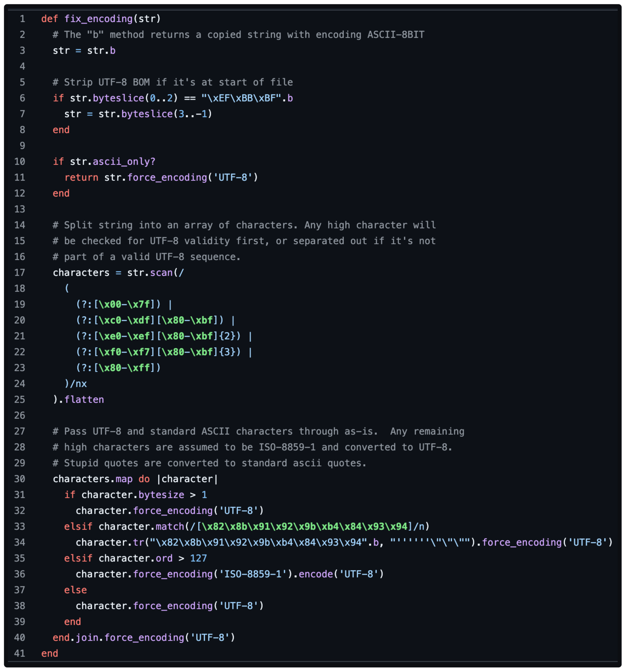Click line number 17 in the gutter
Screen dimensions: 626x672
pyautogui.click(x=20, y=272)
